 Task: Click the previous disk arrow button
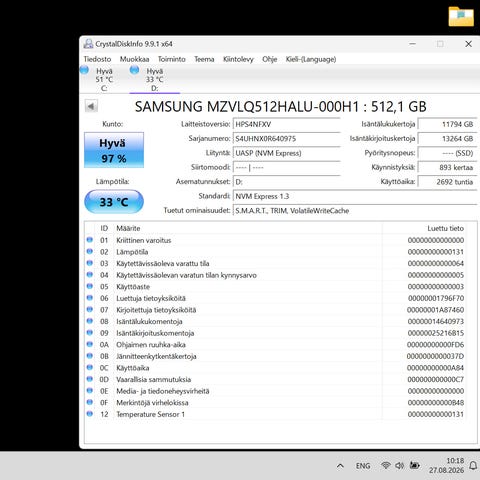[x=91, y=106]
